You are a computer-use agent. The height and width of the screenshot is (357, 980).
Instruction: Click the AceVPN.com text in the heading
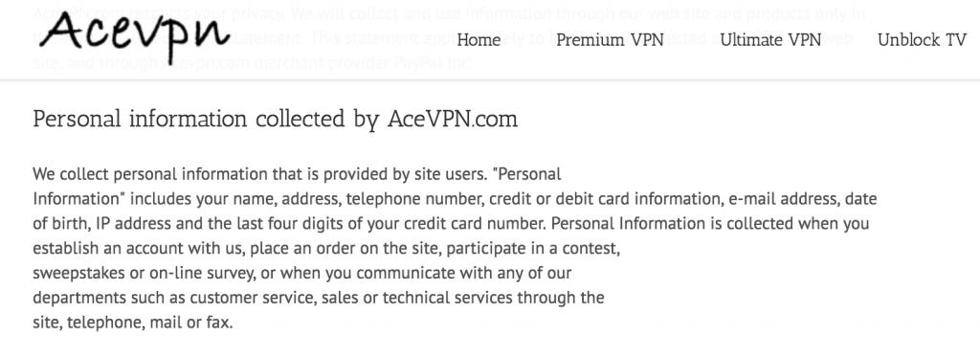453,119
